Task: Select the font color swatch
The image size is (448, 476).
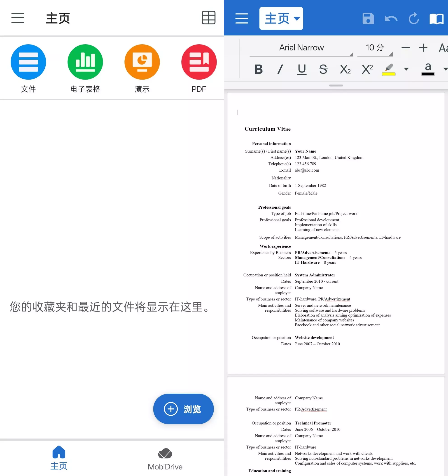Action: (428, 69)
